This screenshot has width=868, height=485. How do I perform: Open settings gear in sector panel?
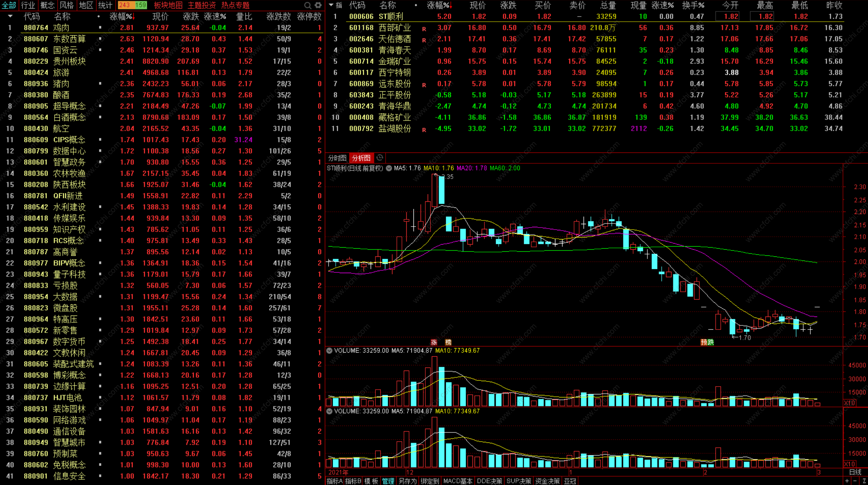point(318,5)
